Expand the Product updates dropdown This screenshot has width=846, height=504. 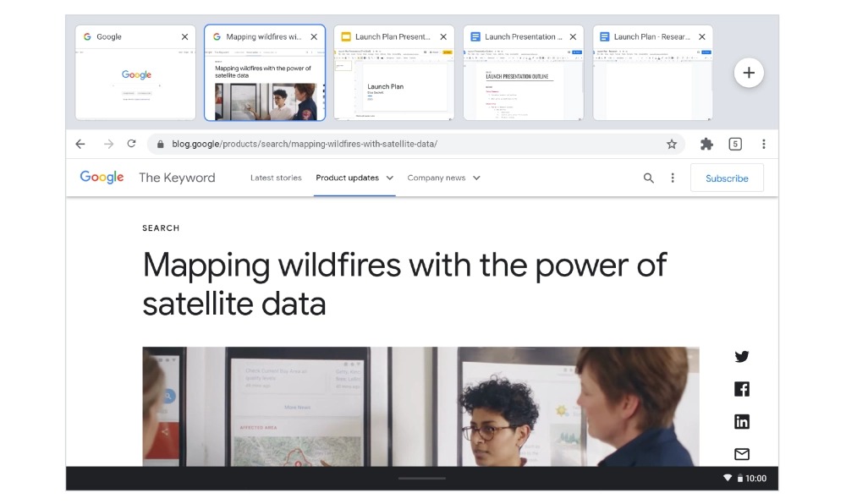354,178
